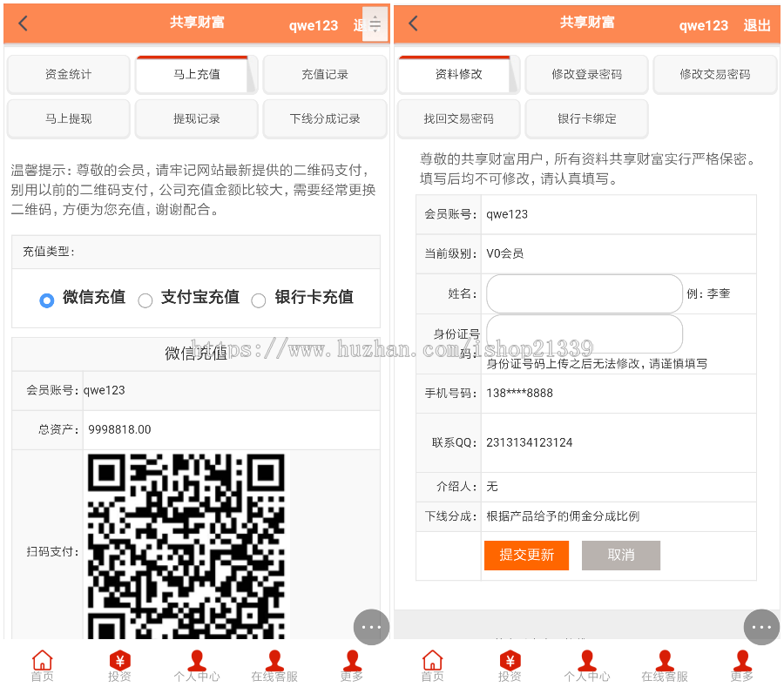Viewport: 784px width, 694px height.
Task: Click 介绍人 value 无
Action: point(492,487)
